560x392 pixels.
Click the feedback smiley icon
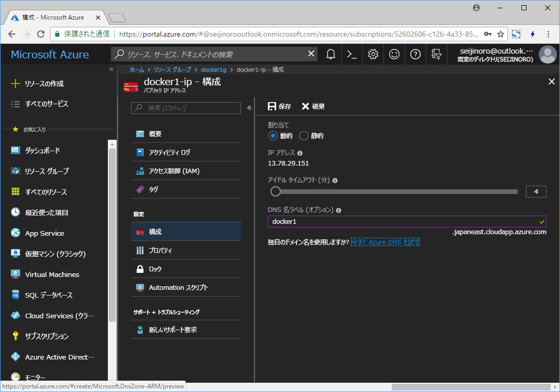394,54
